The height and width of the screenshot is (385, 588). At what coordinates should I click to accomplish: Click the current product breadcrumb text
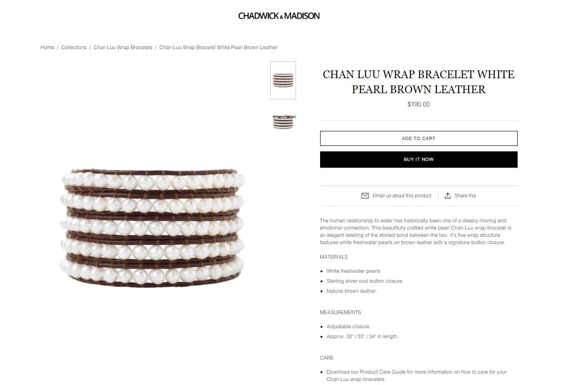[218, 47]
